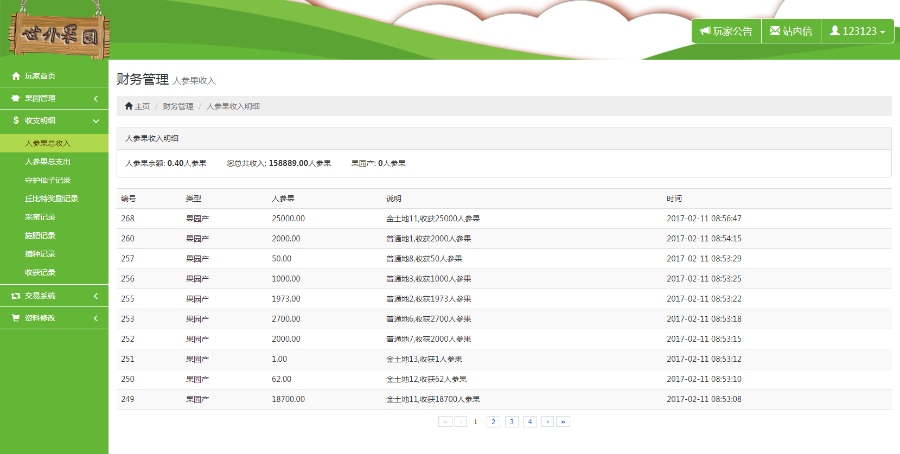The height and width of the screenshot is (454, 900).
Task: Click timestamp 2017-02-11 08:53:08
Action: point(704,399)
